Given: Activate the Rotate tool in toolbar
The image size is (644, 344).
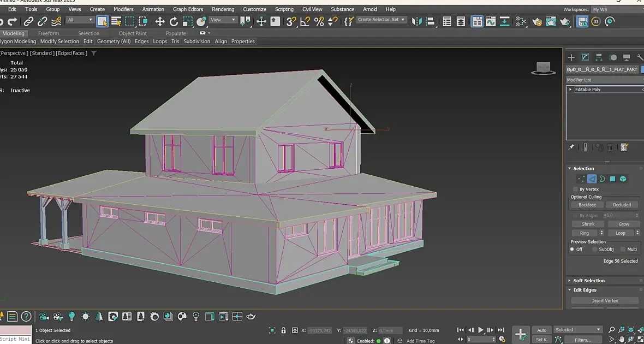Looking at the screenshot, I should tap(174, 21).
